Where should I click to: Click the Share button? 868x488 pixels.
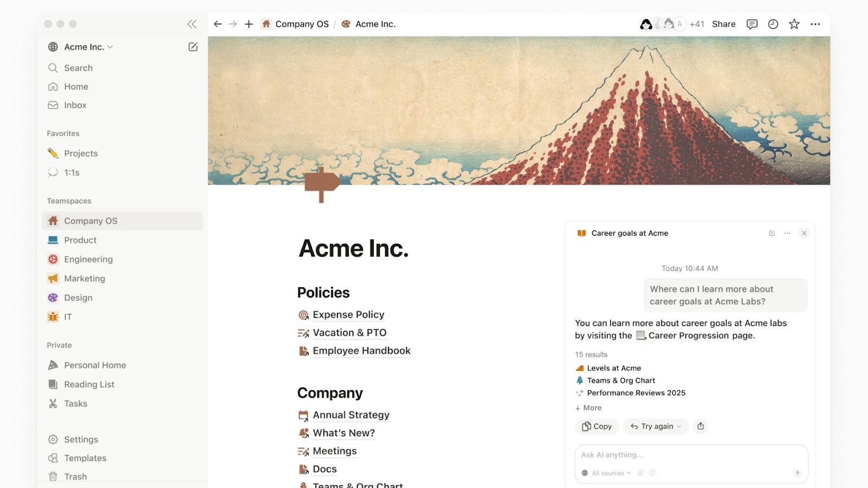[724, 24]
